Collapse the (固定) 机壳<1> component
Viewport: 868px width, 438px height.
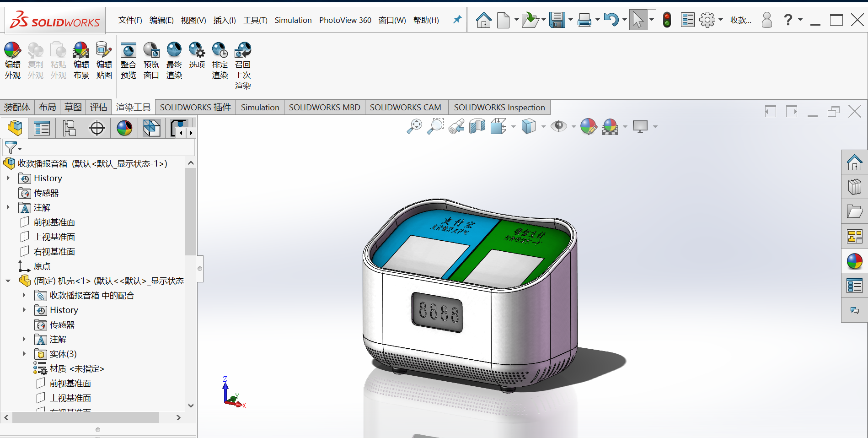coord(8,281)
